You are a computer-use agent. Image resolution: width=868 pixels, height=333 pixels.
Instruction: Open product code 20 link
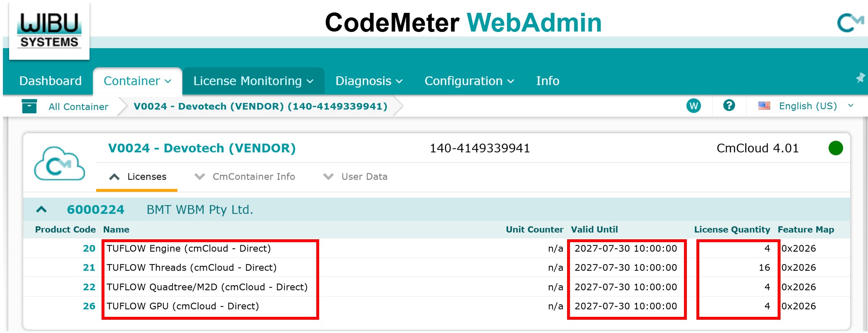tap(89, 248)
